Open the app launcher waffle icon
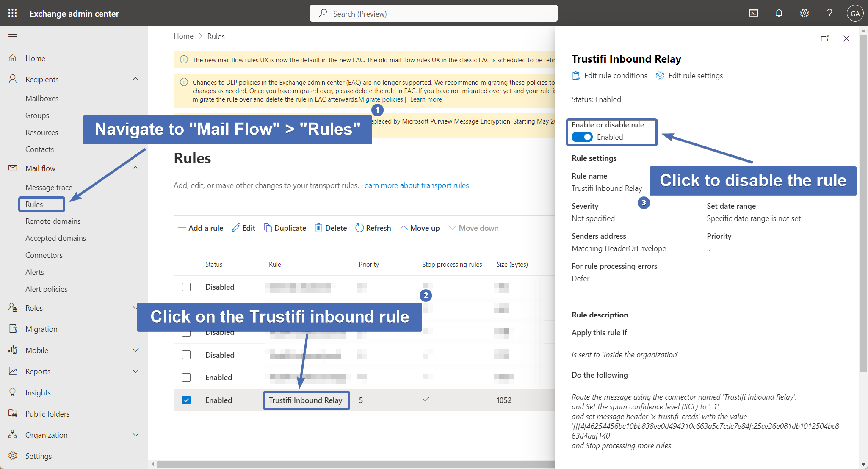The image size is (868, 469). point(12,13)
